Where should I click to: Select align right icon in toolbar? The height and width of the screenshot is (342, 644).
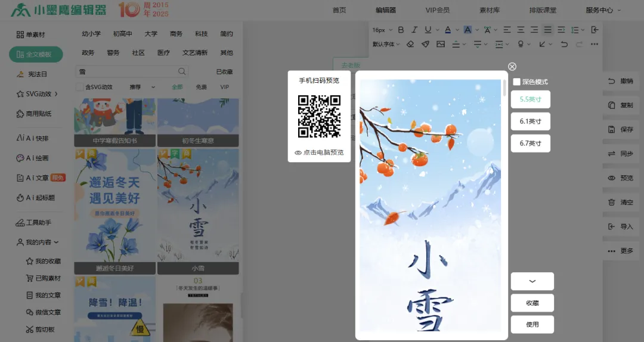(534, 30)
